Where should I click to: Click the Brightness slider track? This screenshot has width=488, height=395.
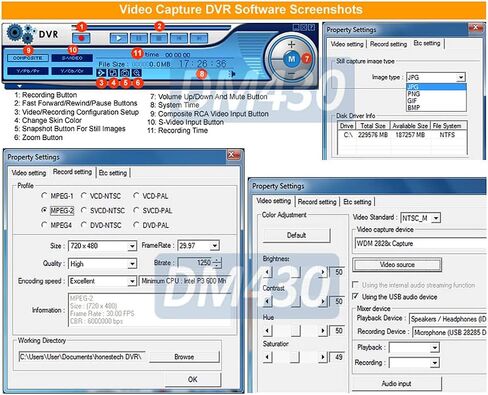pos(295,272)
